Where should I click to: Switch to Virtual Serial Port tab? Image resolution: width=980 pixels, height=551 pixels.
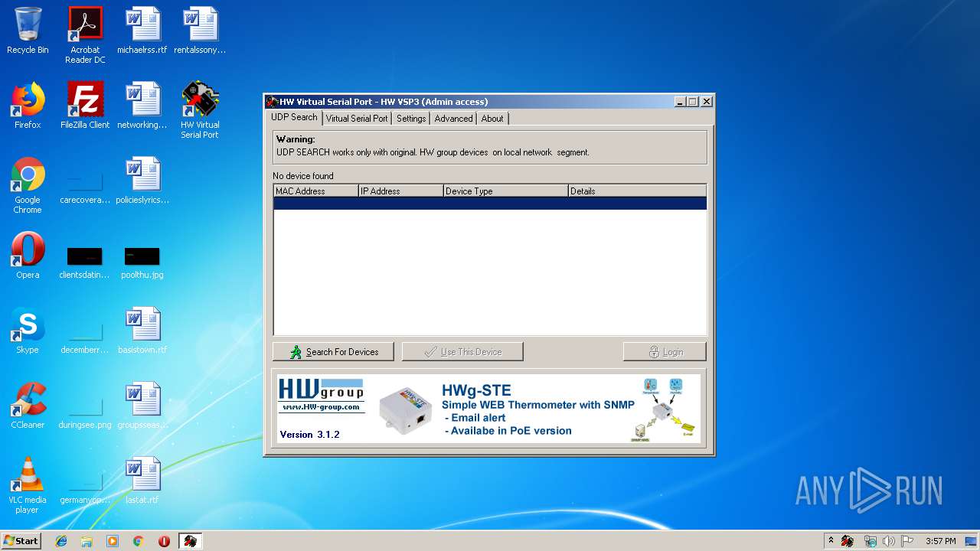[x=357, y=119]
